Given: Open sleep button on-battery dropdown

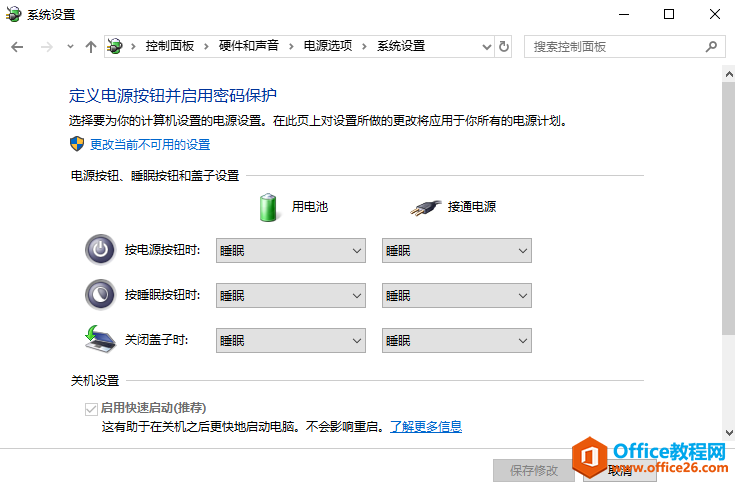Looking at the screenshot, I should coord(291,295).
